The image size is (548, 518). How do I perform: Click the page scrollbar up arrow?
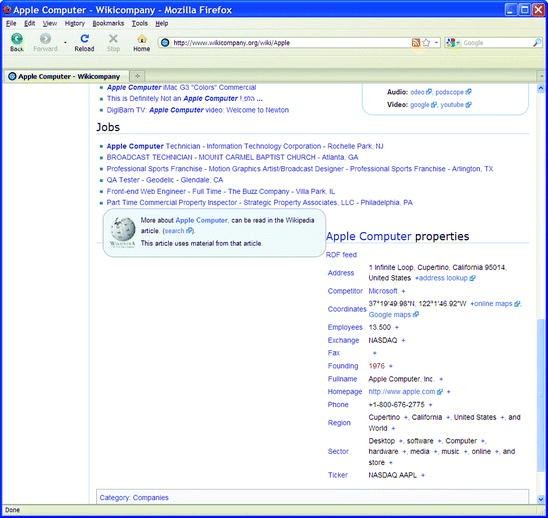click(541, 88)
